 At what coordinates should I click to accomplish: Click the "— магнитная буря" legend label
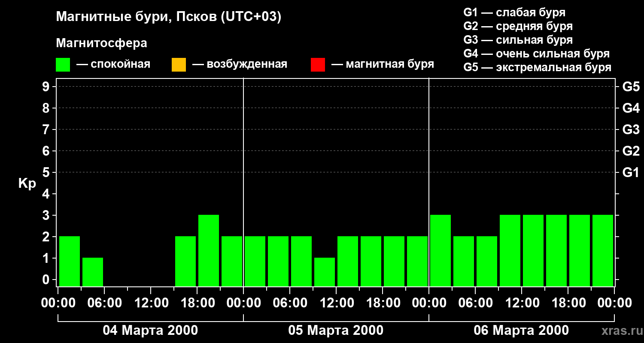383,64
